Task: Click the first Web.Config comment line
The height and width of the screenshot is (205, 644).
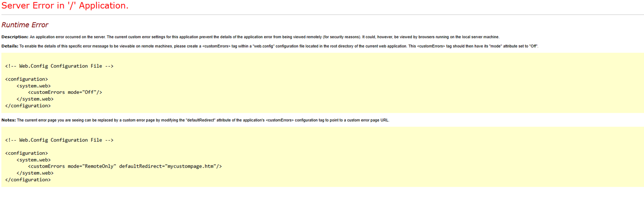Action: [59, 66]
